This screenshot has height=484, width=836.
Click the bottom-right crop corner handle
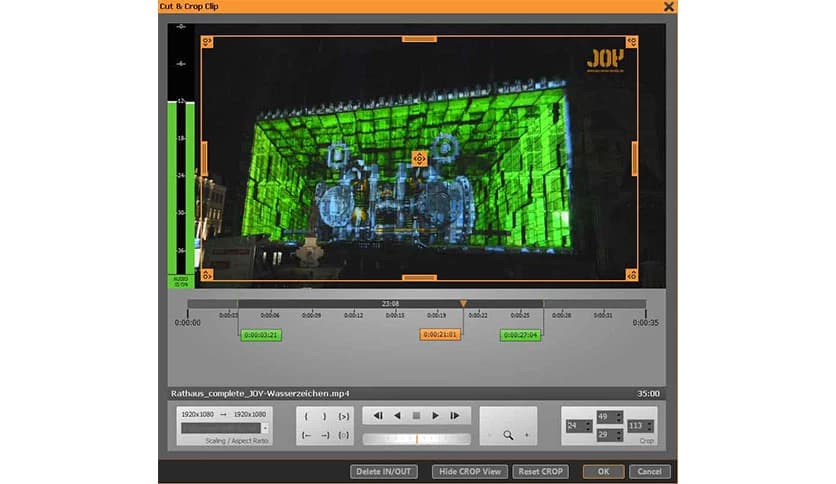click(x=632, y=275)
